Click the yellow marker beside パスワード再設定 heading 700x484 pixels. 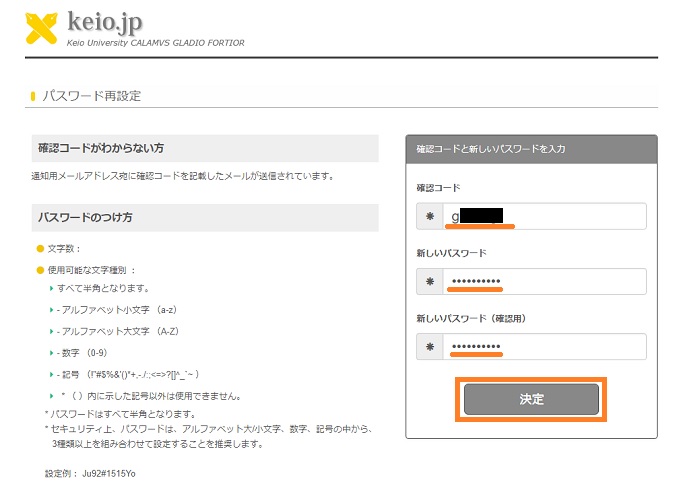(33, 96)
